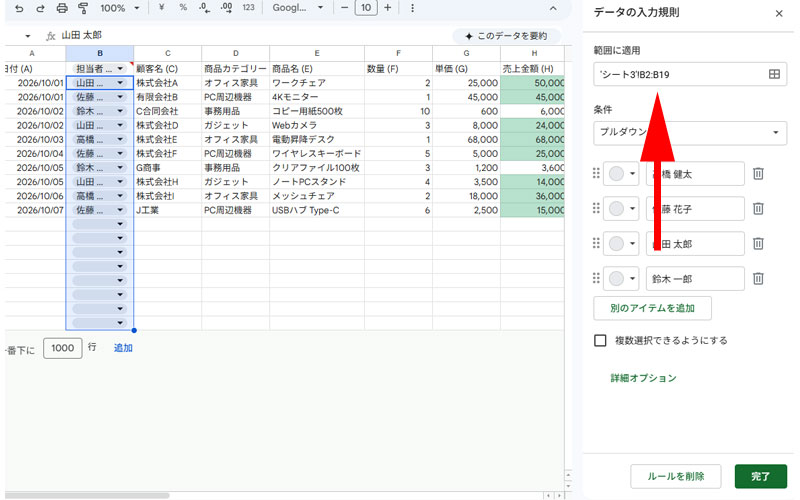The image size is (800, 500).
Task: Increase font size with plus icon
Action: 388,8
